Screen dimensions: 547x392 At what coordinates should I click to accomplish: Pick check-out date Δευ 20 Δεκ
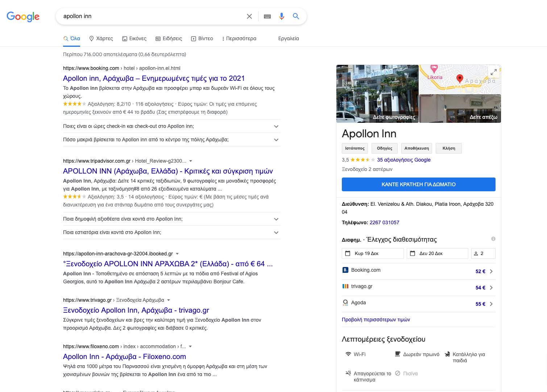[x=438, y=253]
